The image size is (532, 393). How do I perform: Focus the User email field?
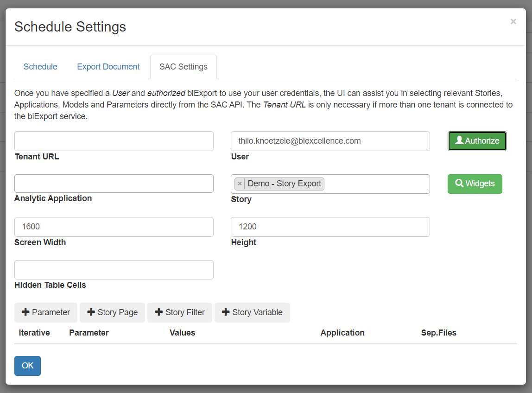point(330,141)
